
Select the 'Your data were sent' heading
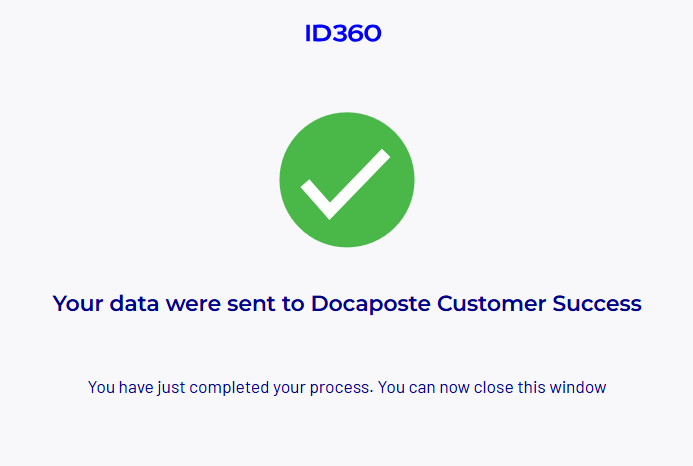pyautogui.click(x=347, y=303)
